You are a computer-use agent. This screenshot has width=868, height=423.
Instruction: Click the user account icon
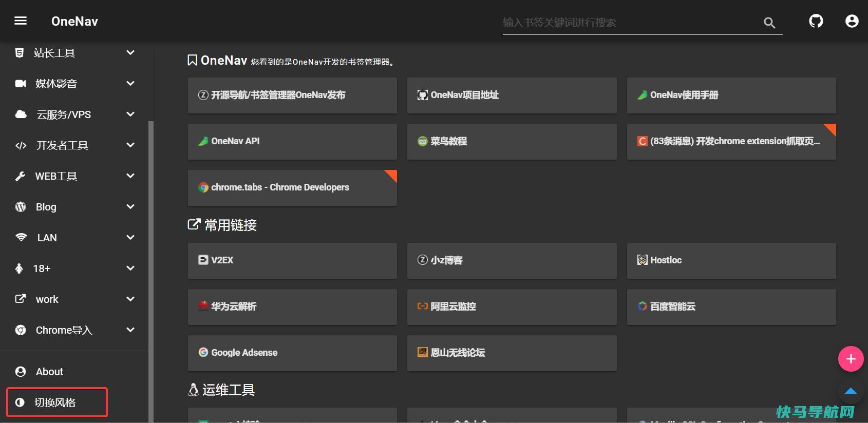pyautogui.click(x=852, y=21)
